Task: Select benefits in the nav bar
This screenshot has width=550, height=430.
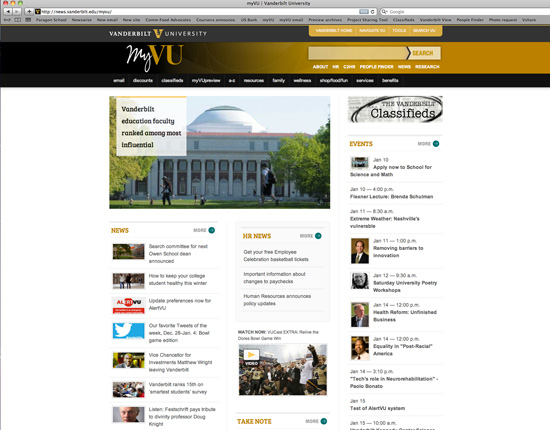Action: pos(390,80)
